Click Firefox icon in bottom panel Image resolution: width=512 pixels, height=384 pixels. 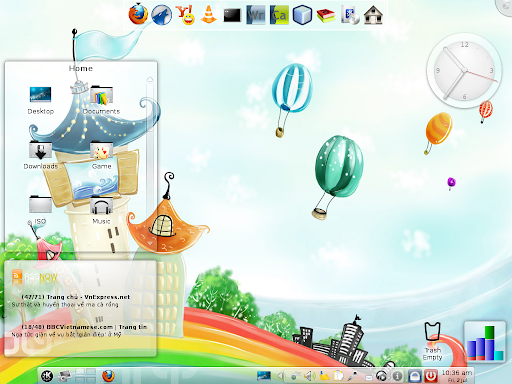point(108,376)
